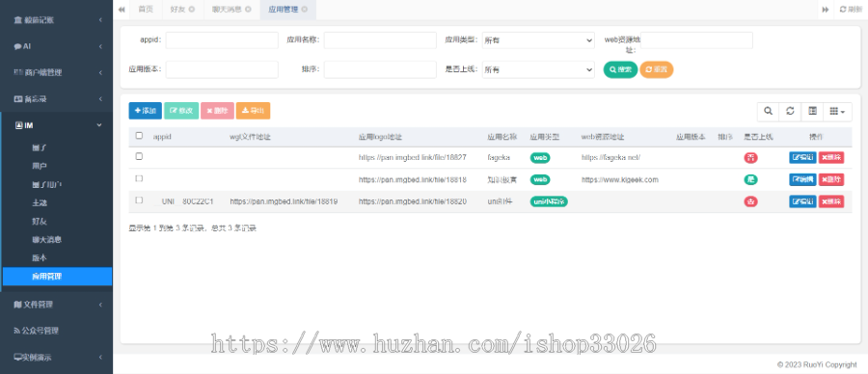Click the search magnifier icon in table toolbar

(768, 111)
